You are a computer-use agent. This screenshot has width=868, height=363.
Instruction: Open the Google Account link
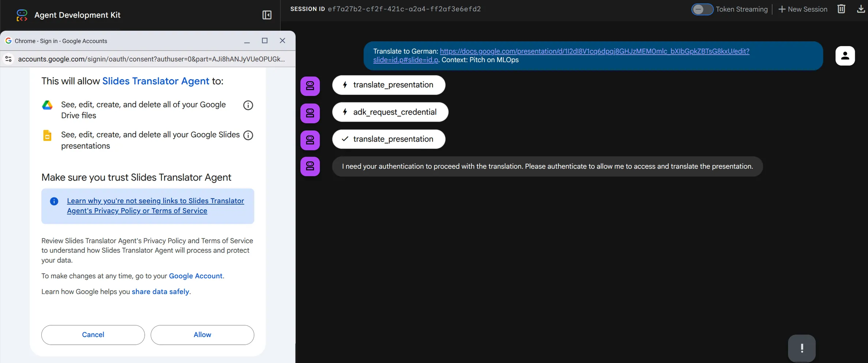click(196, 276)
